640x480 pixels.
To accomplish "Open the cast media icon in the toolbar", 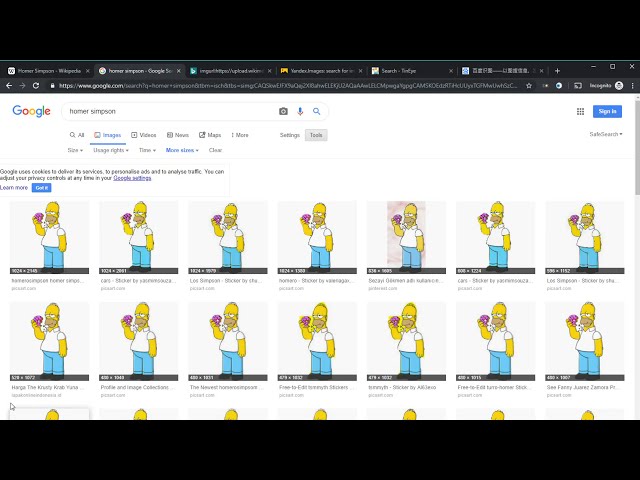I will [x=578, y=86].
